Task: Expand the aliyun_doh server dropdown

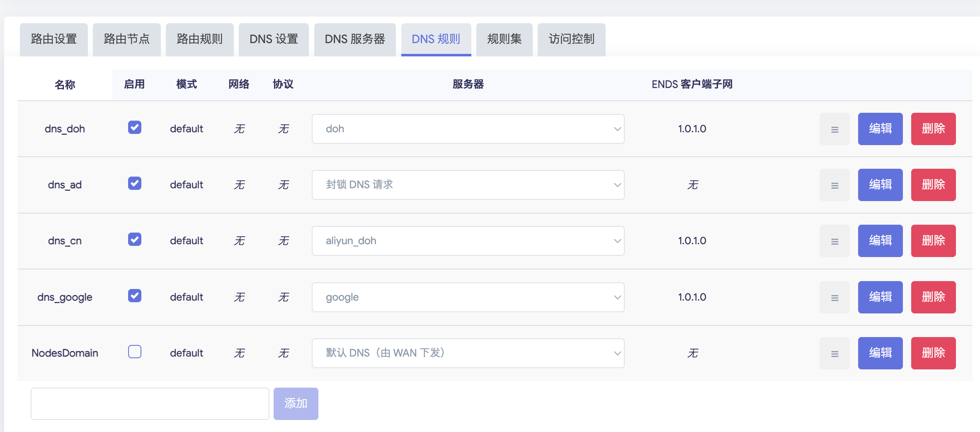Action: tap(468, 241)
